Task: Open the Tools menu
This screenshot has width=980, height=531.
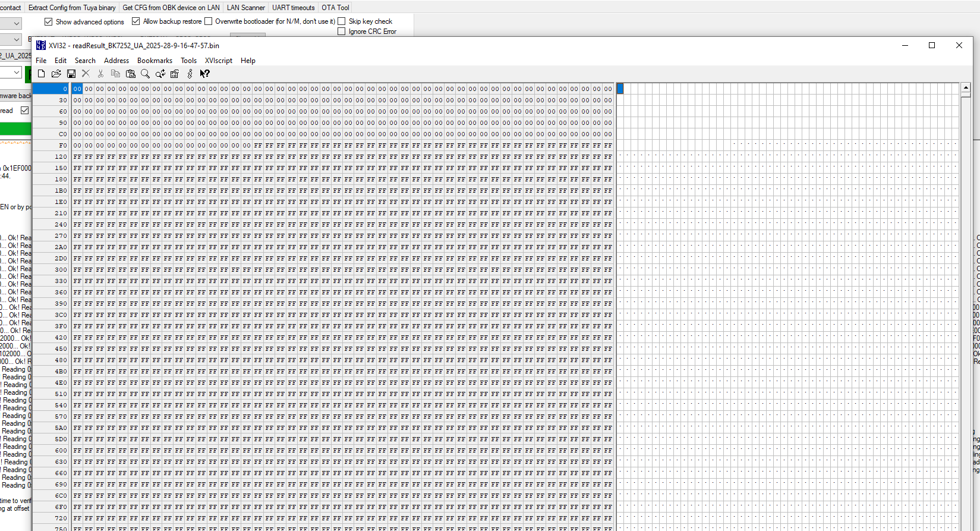Action: [x=188, y=61]
